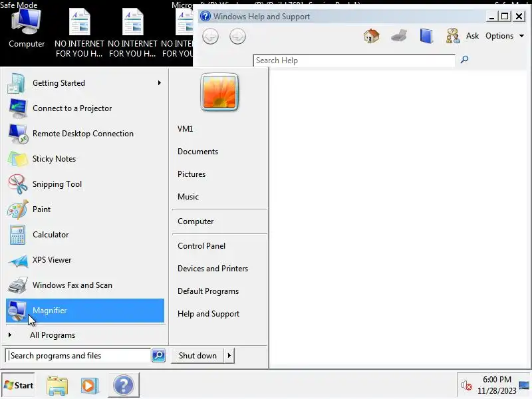
Task: Click the muted volume tray icon
Action: [x=466, y=386]
